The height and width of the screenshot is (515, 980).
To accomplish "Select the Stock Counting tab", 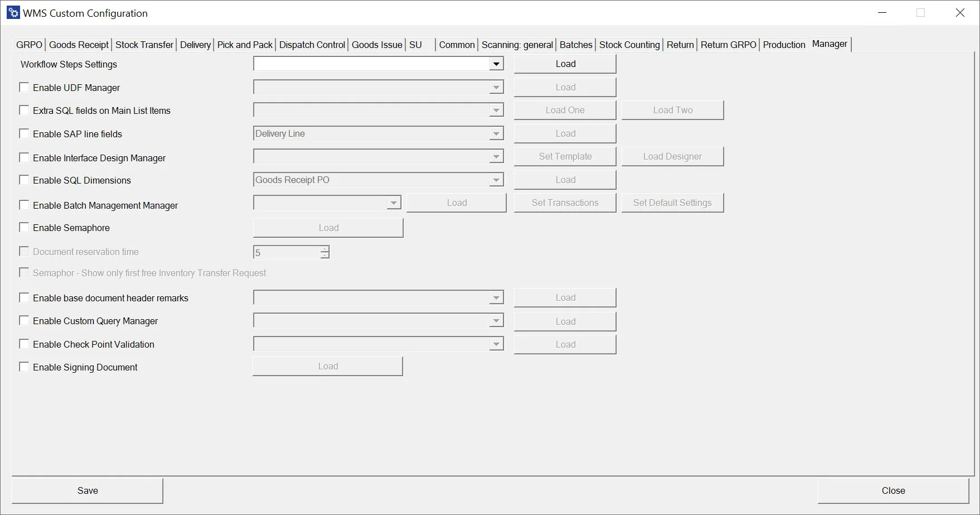I will [x=629, y=45].
